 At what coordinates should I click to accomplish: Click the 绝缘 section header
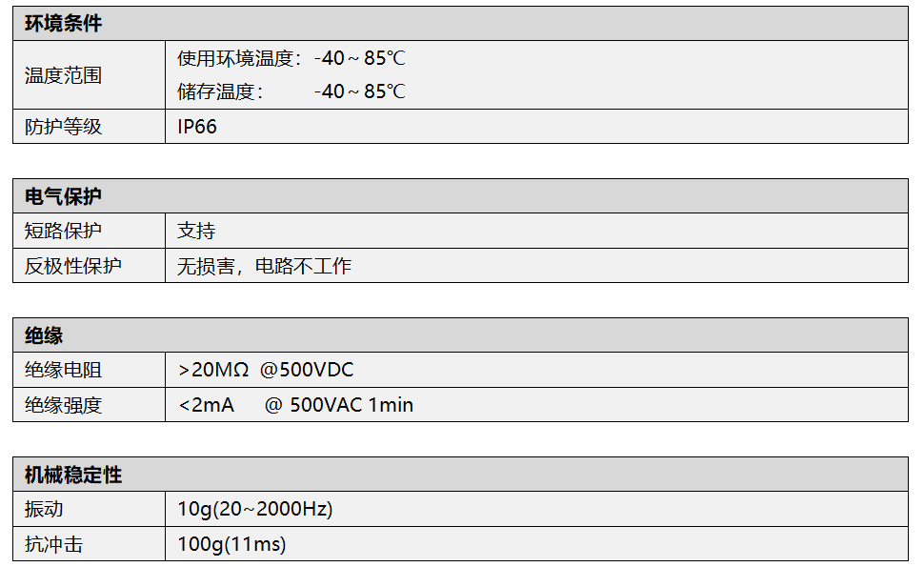pyautogui.click(x=44, y=335)
